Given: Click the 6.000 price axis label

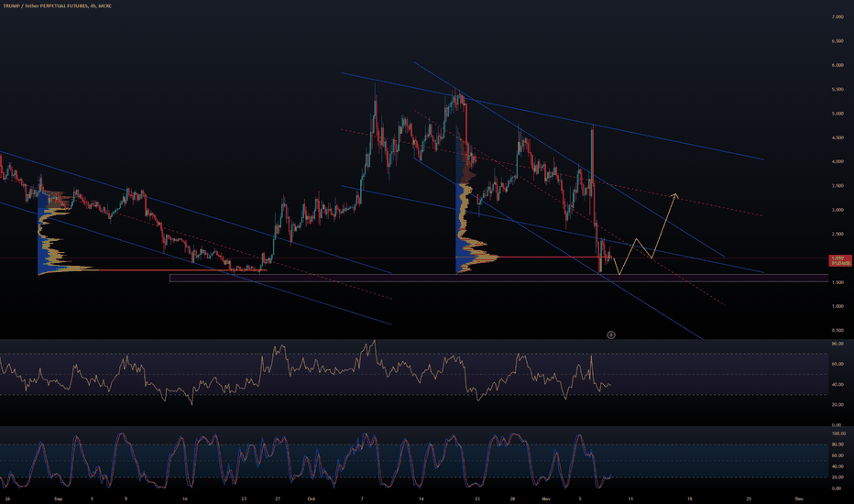Looking at the screenshot, I should [838, 65].
